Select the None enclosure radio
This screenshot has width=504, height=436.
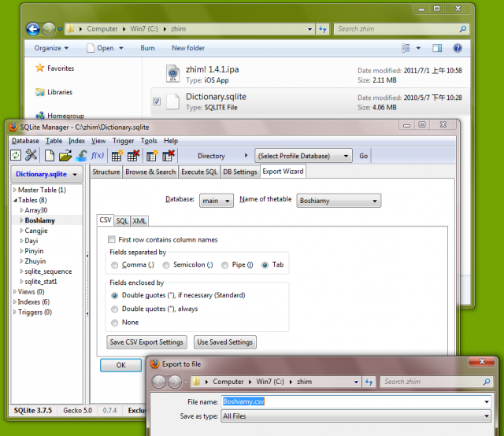coord(114,323)
